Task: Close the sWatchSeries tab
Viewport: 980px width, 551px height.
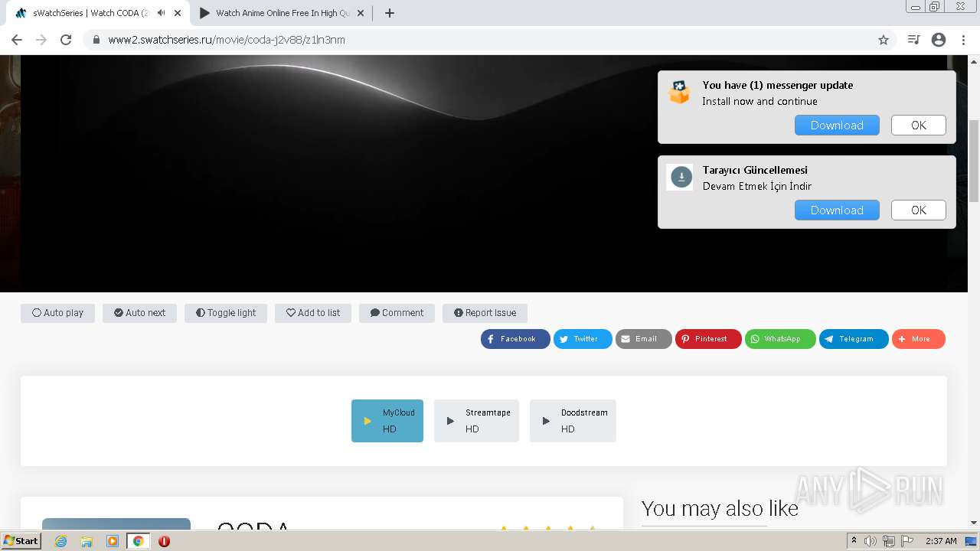Action: 178,13
